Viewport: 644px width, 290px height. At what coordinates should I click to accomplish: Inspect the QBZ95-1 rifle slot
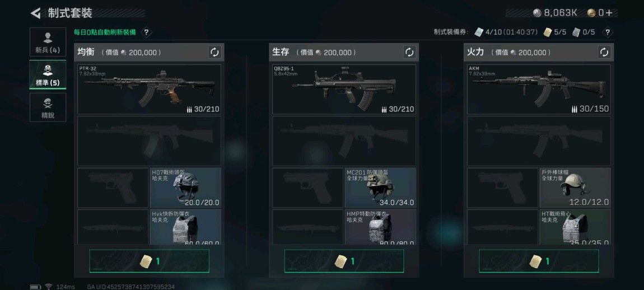point(344,89)
